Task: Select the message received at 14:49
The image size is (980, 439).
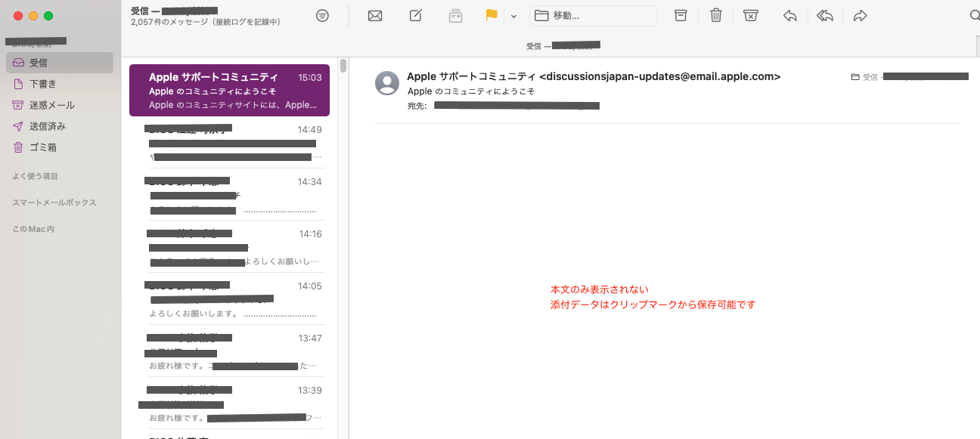Action: coord(229,143)
